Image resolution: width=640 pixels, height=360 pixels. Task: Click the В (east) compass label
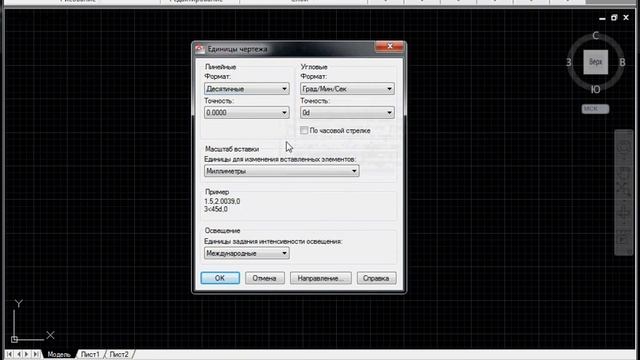(x=622, y=62)
